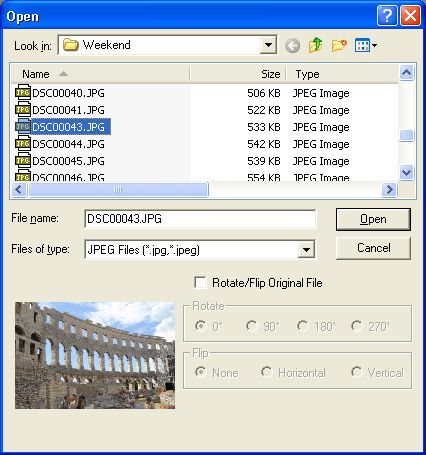Click JPEG Image type of DSC00044.JPG row

click(321, 144)
